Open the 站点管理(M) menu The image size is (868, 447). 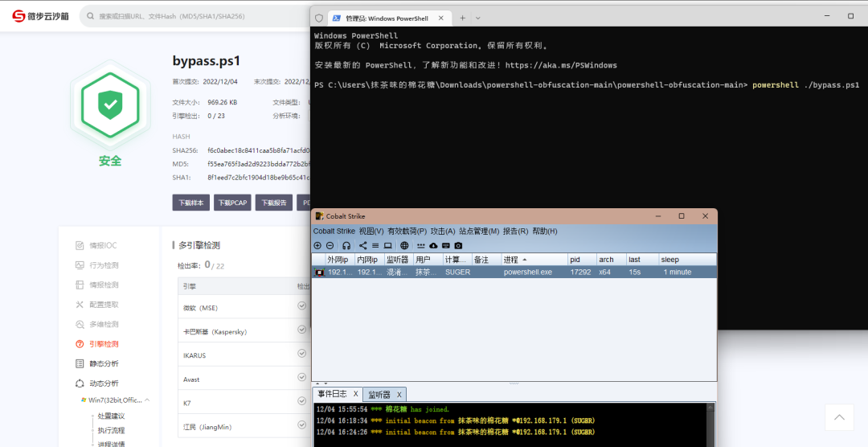point(479,231)
